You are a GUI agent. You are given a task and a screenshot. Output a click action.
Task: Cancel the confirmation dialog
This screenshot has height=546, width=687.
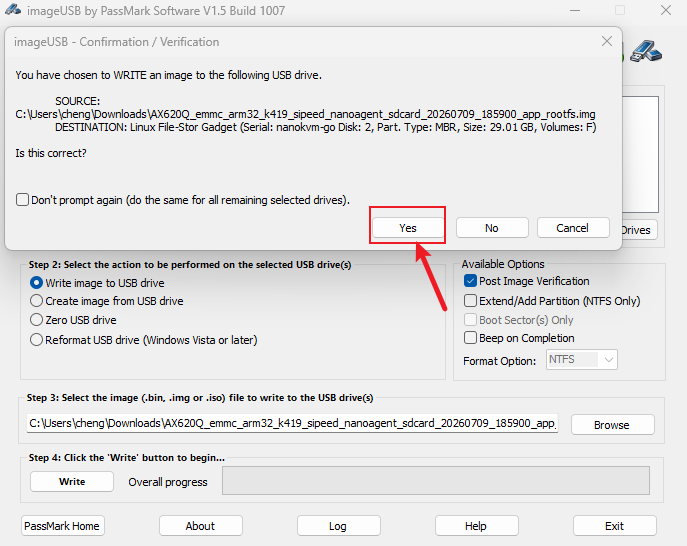tap(573, 228)
